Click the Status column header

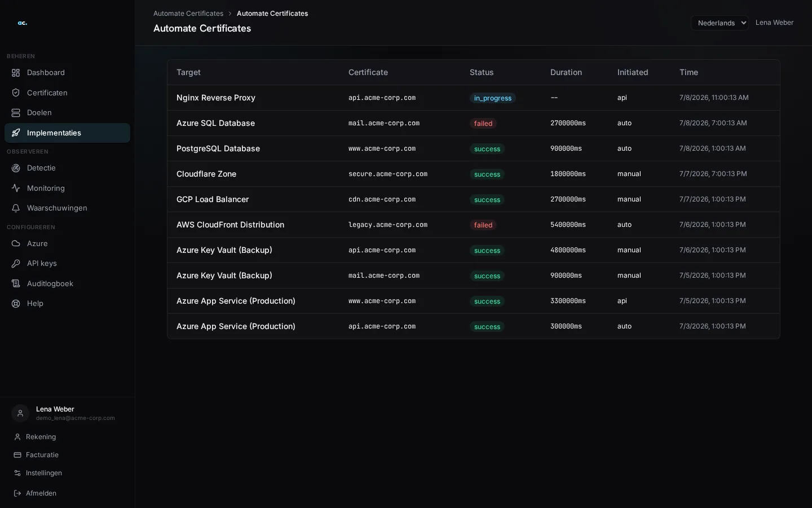(x=482, y=72)
